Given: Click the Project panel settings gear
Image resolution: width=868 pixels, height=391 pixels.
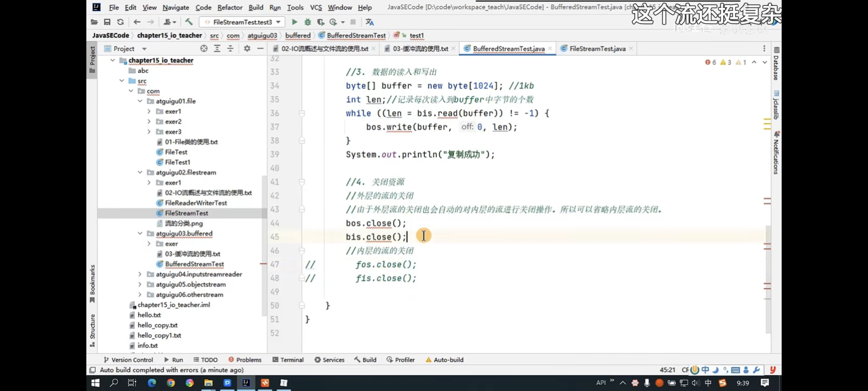Looking at the screenshot, I should click(247, 49).
